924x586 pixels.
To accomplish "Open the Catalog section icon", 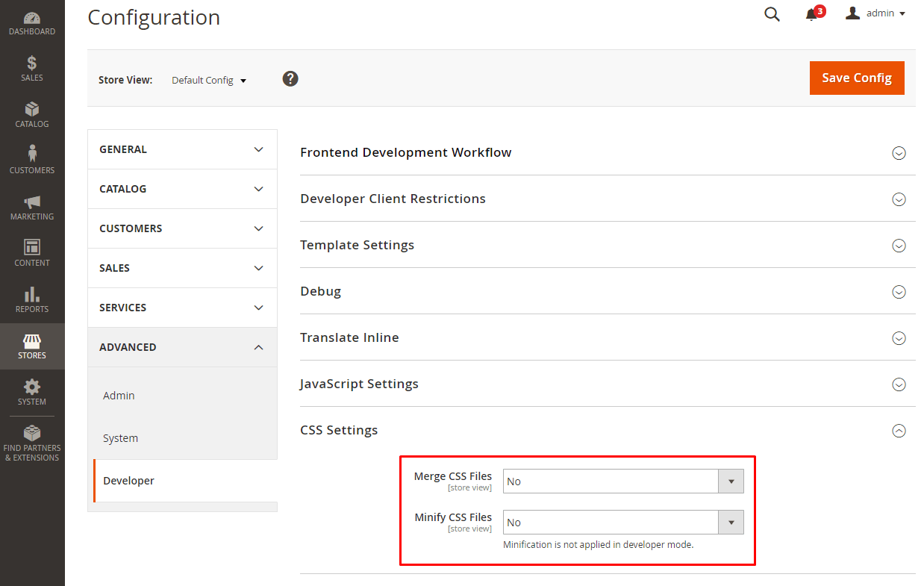I will coord(32,113).
